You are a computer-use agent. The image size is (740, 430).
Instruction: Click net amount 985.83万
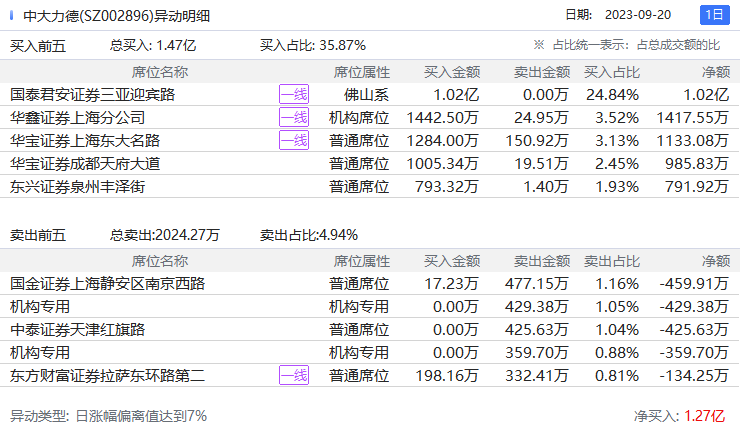697,164
